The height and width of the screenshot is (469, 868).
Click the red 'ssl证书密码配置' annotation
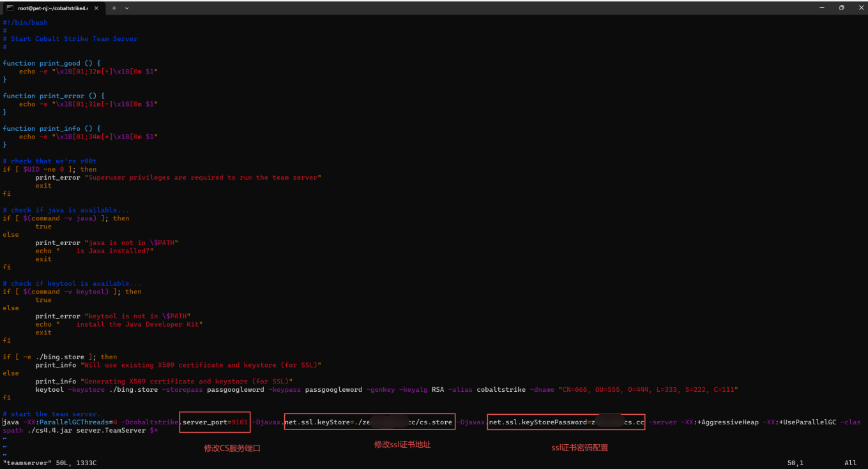[x=579, y=448]
